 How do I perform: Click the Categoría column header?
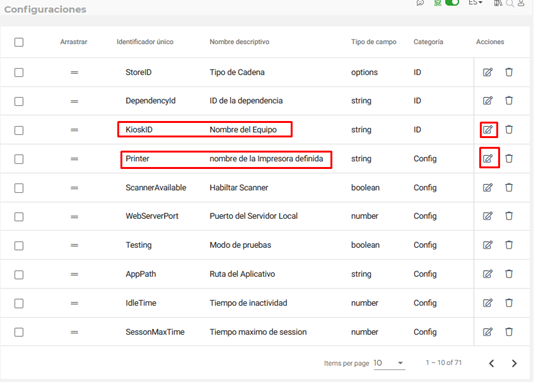pyautogui.click(x=428, y=42)
